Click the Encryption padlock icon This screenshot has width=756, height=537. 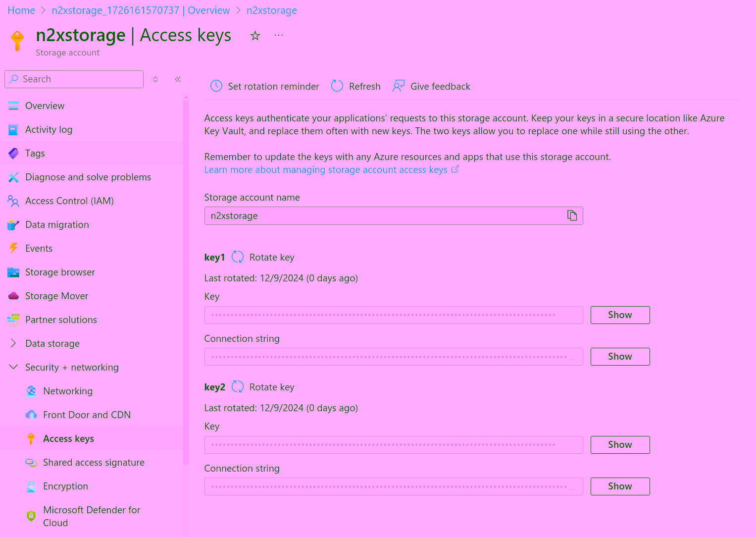tap(31, 486)
